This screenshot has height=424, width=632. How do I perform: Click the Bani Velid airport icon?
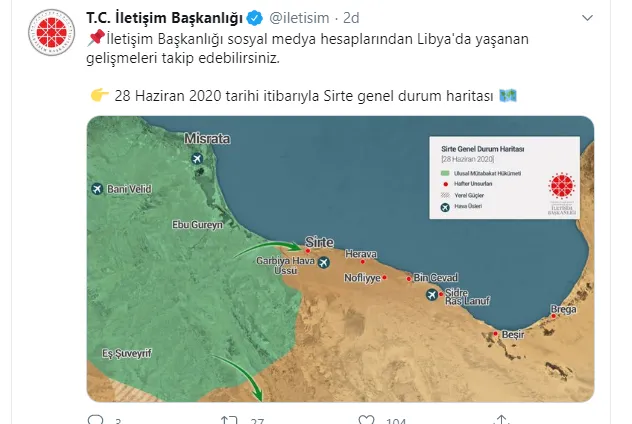click(97, 188)
